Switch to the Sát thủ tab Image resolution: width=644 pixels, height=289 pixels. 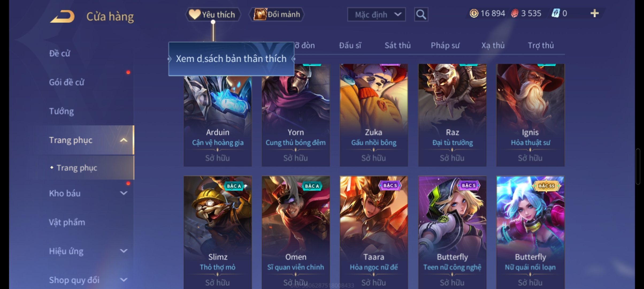(x=397, y=45)
